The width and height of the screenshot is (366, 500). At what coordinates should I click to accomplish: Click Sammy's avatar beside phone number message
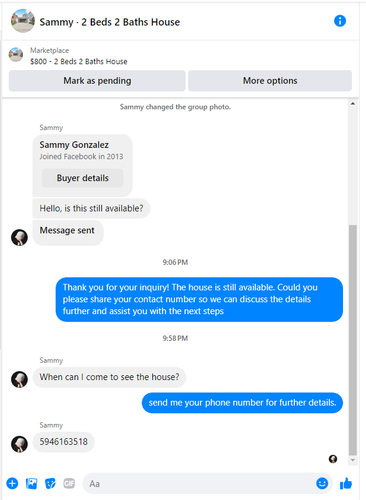[x=19, y=444]
